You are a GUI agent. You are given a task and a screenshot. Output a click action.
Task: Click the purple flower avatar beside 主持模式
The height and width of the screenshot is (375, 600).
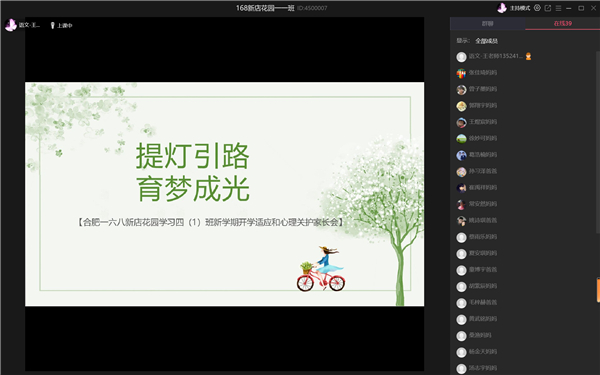click(x=502, y=8)
